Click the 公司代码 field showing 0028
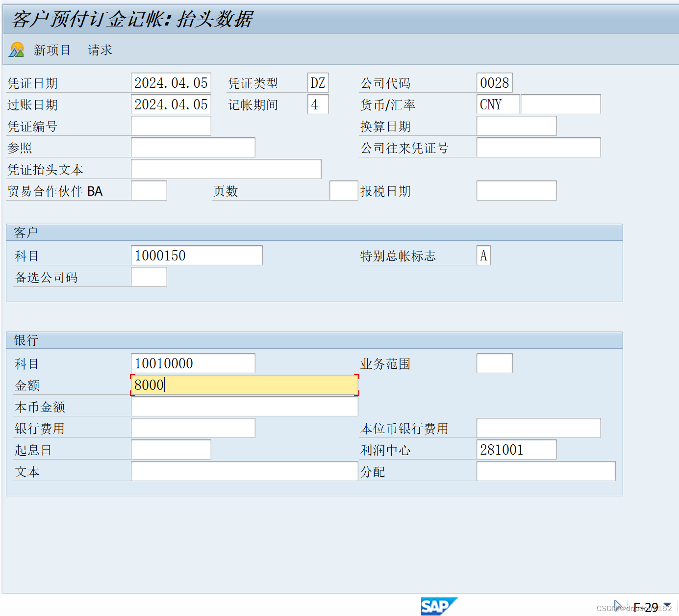Screen dimensions: 679x616 495,82
